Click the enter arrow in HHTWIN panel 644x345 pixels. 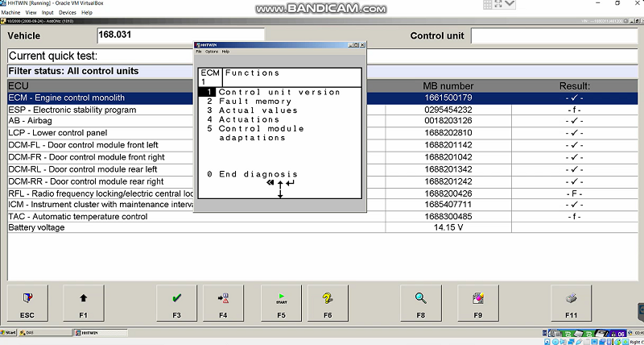point(290,182)
